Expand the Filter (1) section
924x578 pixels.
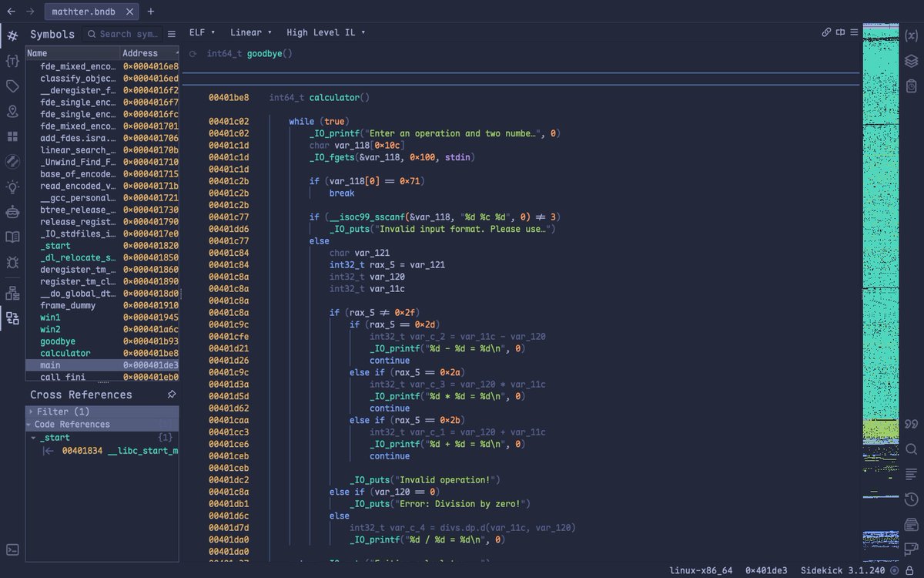tap(31, 412)
